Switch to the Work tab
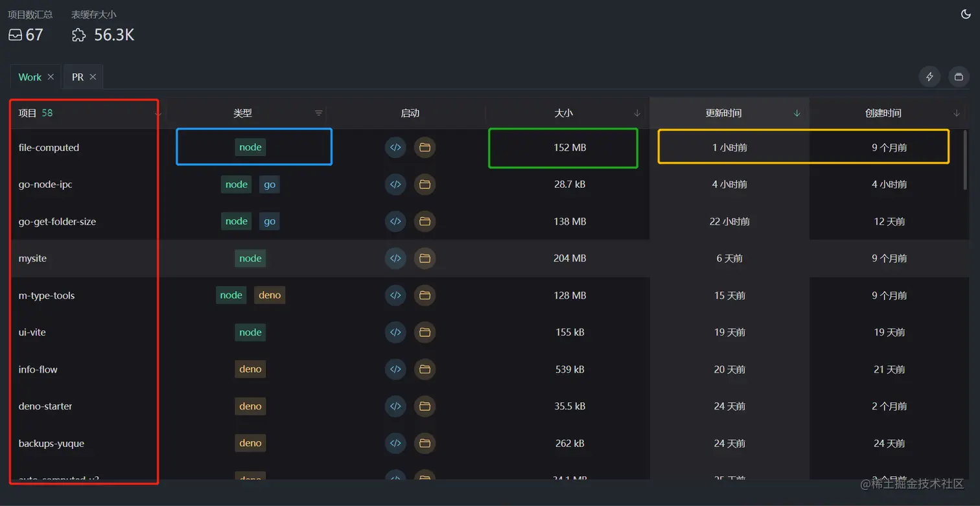 tap(29, 77)
